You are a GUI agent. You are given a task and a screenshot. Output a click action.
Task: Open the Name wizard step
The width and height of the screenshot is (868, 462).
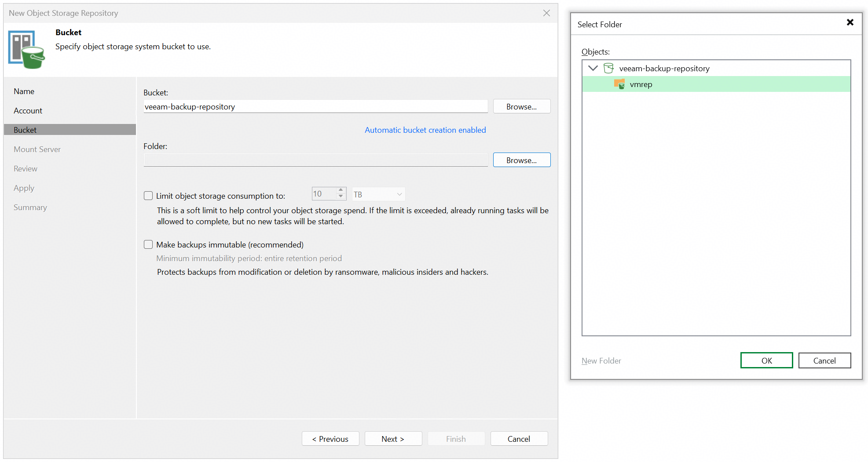tap(24, 91)
